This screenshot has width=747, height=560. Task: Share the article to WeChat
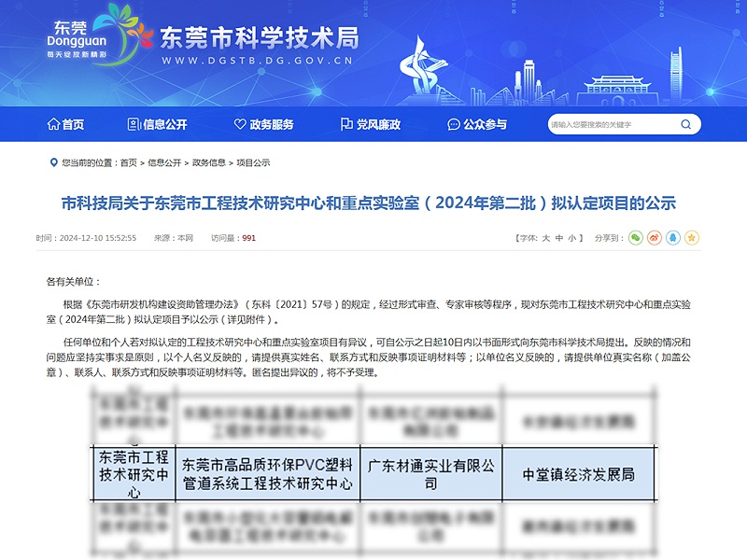(636, 238)
